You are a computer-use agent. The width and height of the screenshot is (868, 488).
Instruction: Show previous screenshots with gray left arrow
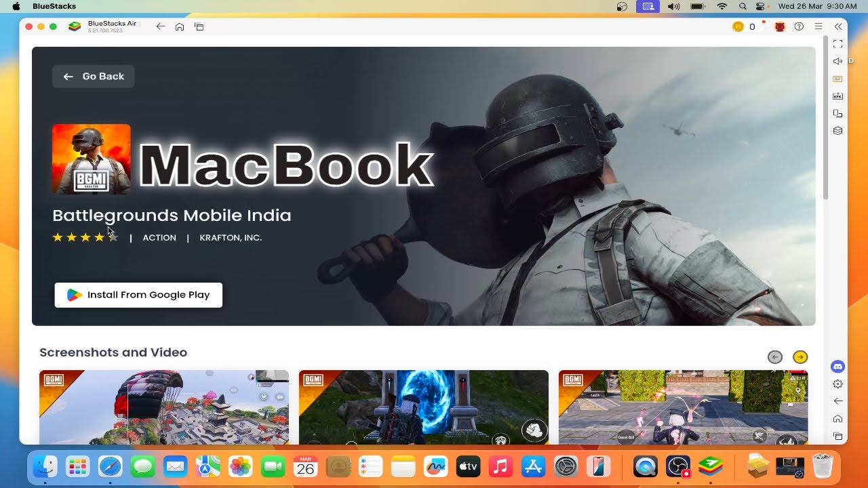click(x=775, y=357)
